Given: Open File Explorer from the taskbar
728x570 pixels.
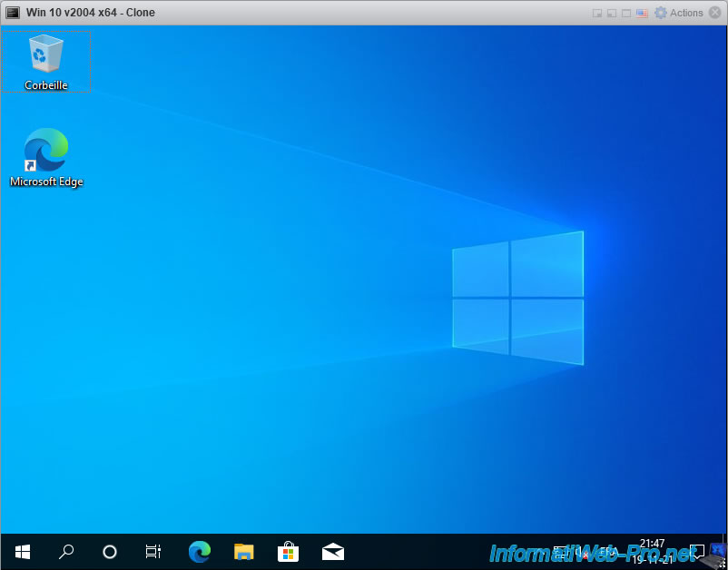Looking at the screenshot, I should coord(243,551).
